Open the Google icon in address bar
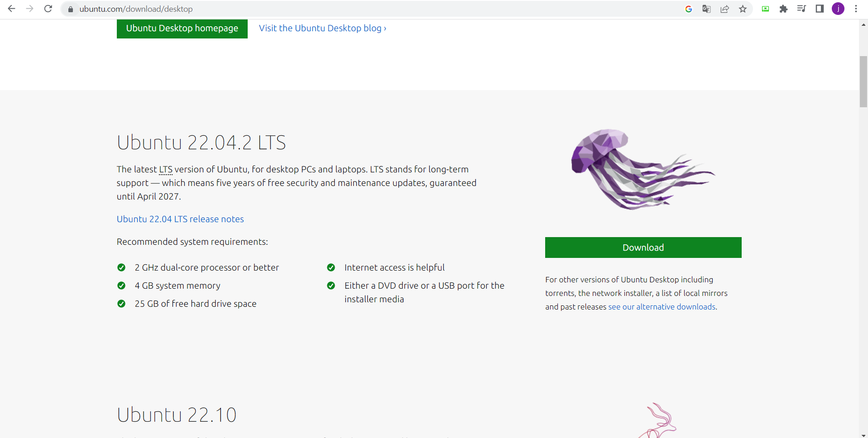 click(689, 9)
